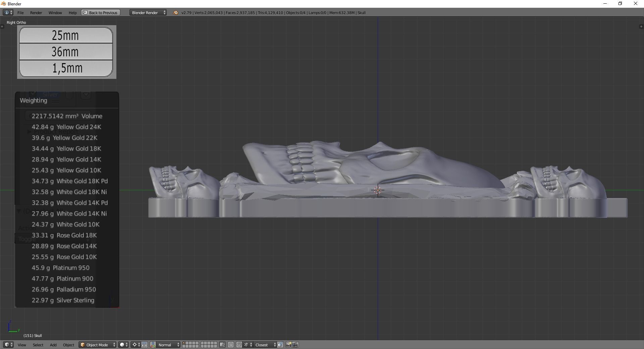Select the first layer button
Viewport: 644px width, 349px height.
tap(184, 343)
